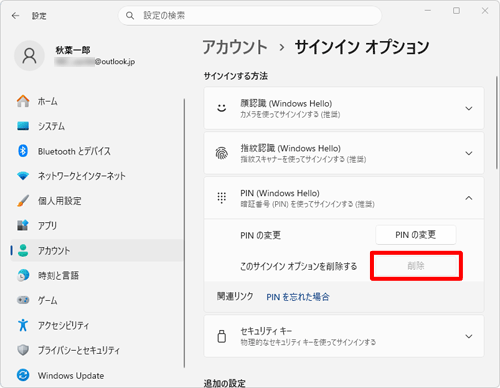The image size is (500, 388).
Task: Click サインインする方法 heading
Action: pyautogui.click(x=236, y=76)
